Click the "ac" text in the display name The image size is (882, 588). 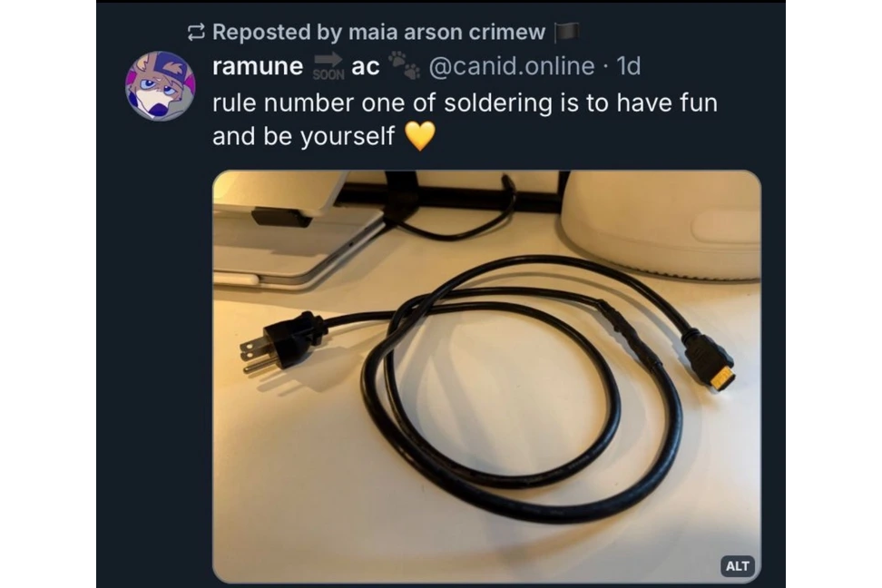[365, 66]
